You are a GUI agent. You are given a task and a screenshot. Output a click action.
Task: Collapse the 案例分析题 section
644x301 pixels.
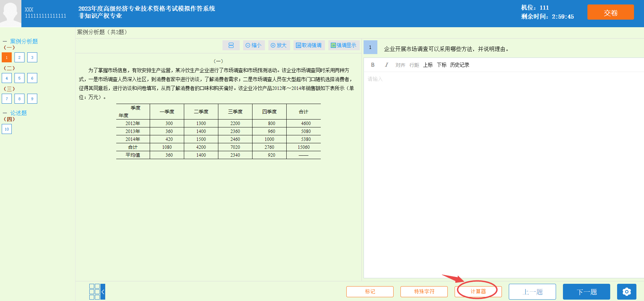point(5,41)
